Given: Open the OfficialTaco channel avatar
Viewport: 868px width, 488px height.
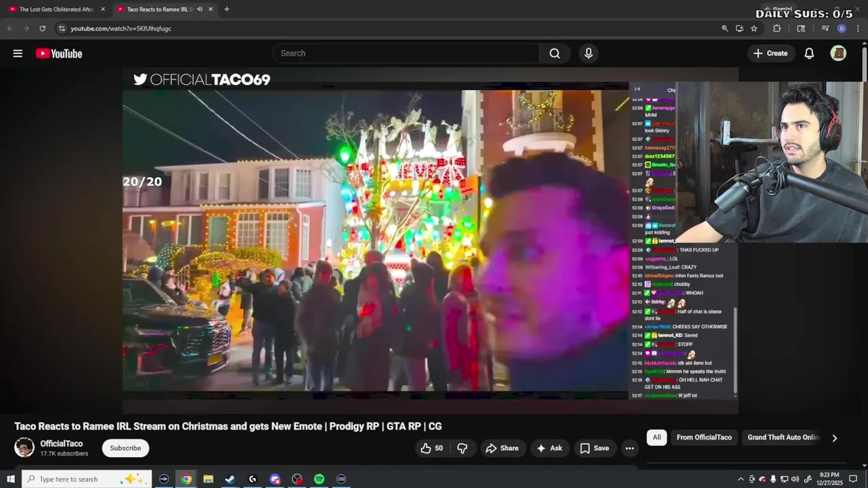Looking at the screenshot, I should 24,447.
